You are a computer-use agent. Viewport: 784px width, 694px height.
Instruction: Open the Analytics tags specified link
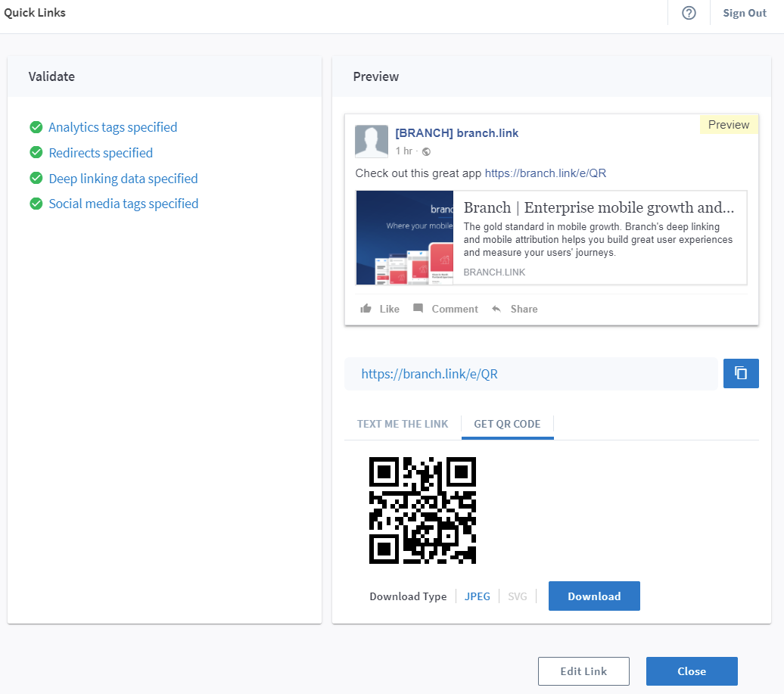click(113, 127)
